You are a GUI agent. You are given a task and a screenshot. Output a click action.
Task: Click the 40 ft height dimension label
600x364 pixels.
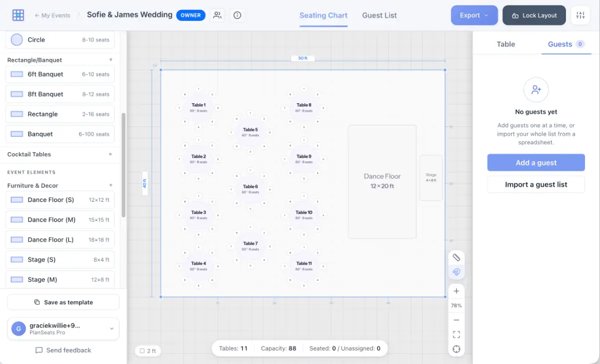click(144, 183)
